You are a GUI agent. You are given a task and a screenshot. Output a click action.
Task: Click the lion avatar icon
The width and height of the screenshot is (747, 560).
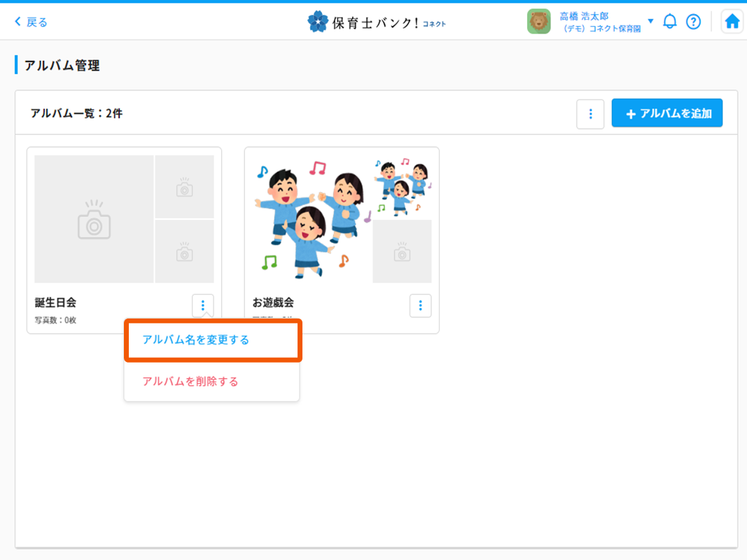[539, 21]
